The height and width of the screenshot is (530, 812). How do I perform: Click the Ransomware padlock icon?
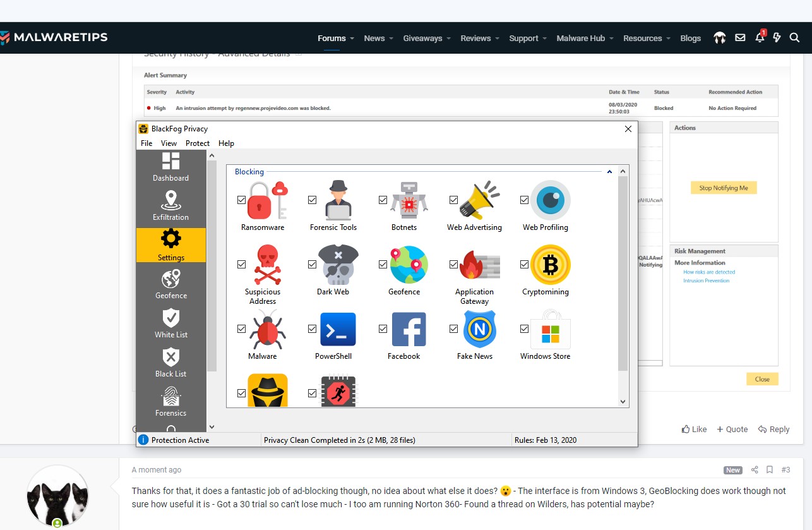267,200
